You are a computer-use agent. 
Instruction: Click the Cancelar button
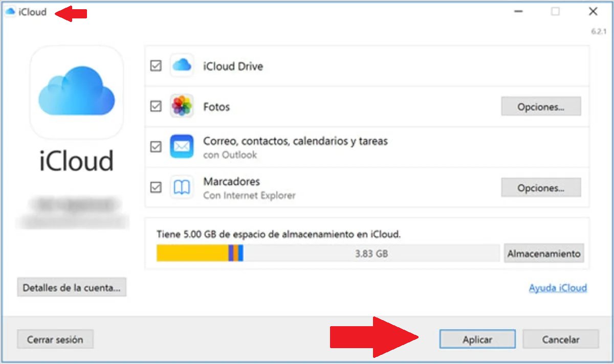[561, 339]
